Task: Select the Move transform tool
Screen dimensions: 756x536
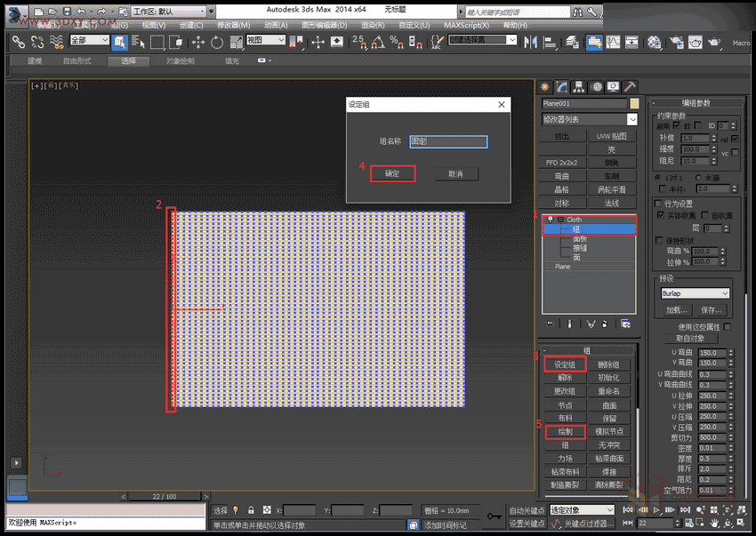Action: click(197, 42)
